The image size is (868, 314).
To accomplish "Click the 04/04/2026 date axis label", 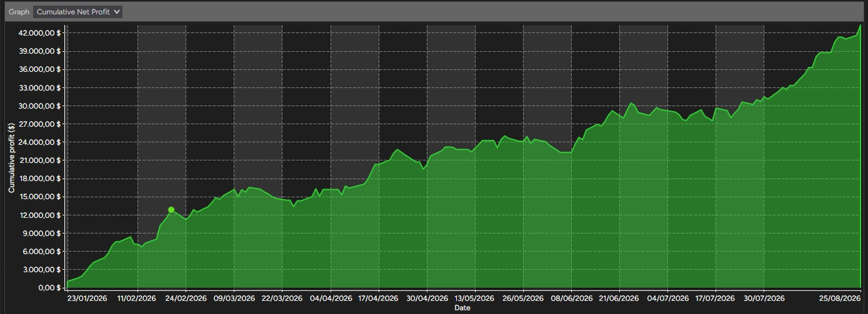I will [330, 298].
